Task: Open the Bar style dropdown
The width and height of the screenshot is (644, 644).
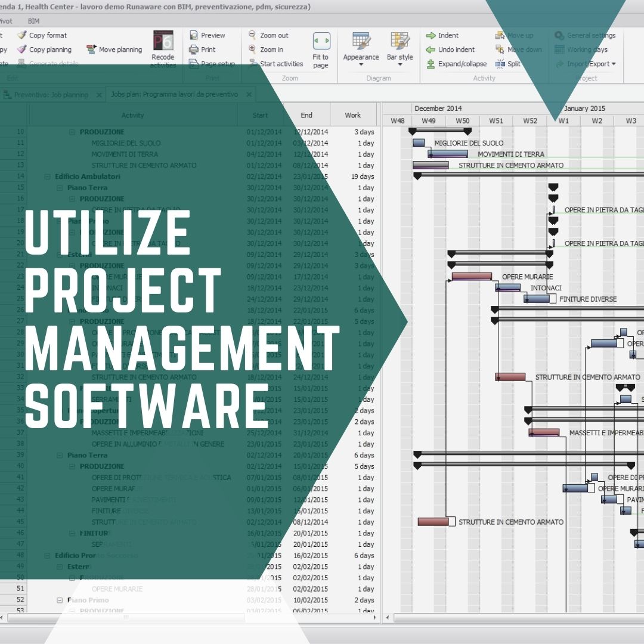Action: click(x=400, y=49)
